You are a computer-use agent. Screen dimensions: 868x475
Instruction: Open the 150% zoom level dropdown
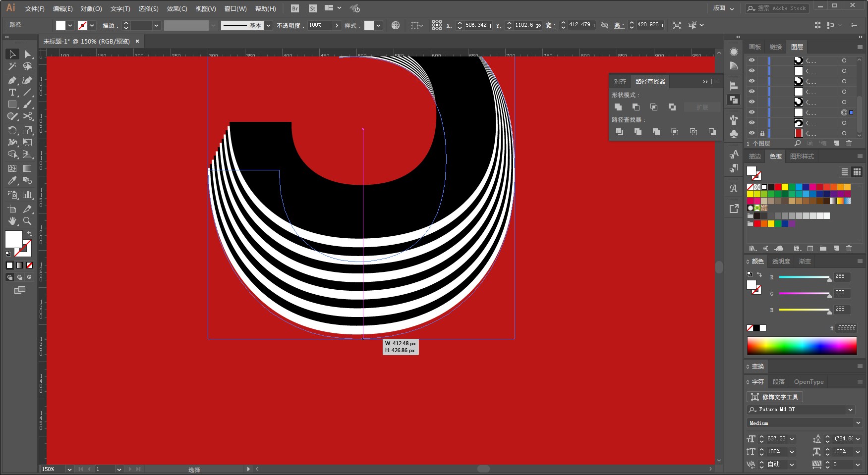click(69, 469)
